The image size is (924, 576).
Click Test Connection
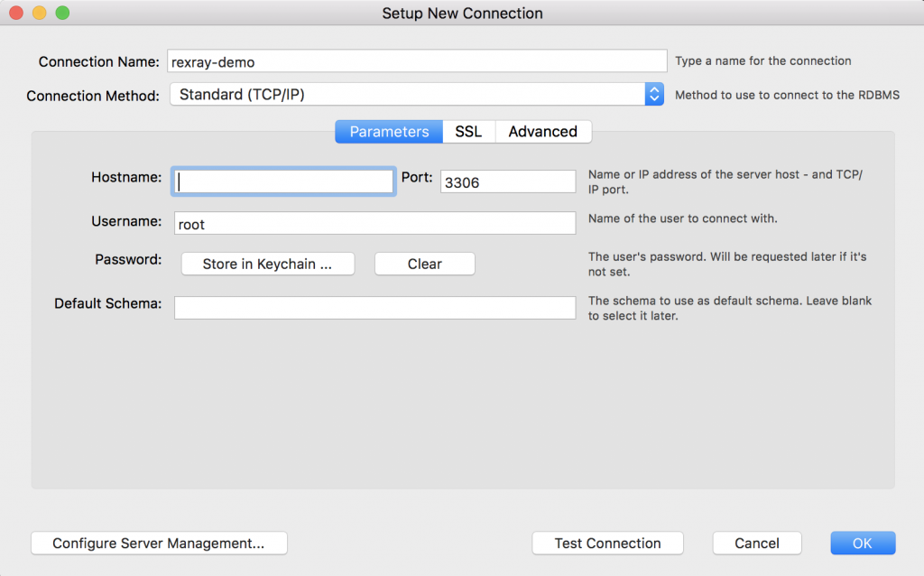607,543
